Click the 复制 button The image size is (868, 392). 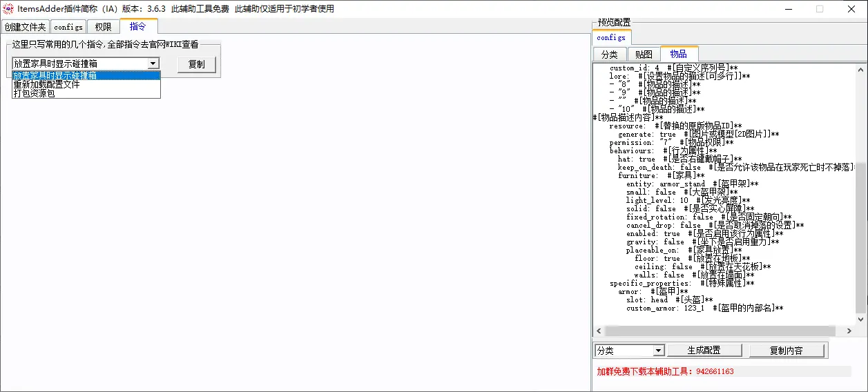click(x=197, y=64)
